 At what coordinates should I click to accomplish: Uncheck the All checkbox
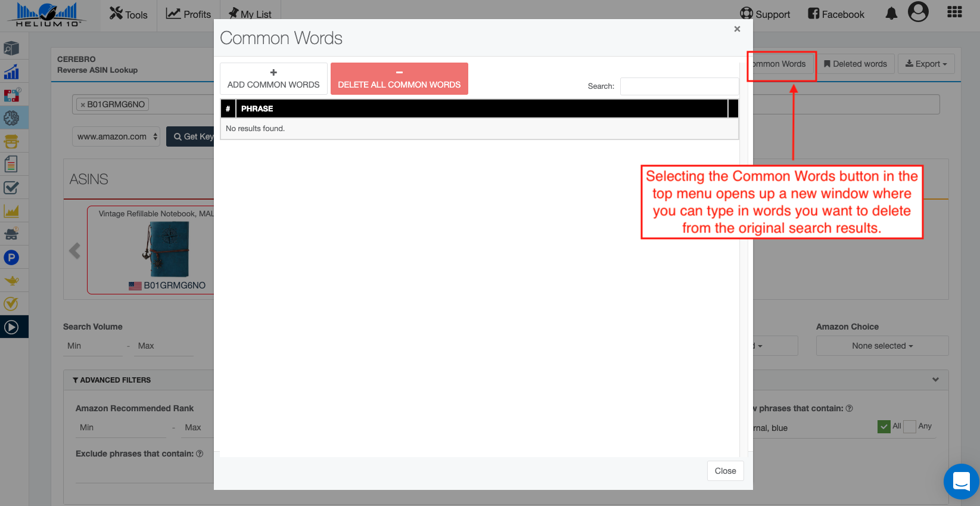(x=884, y=427)
